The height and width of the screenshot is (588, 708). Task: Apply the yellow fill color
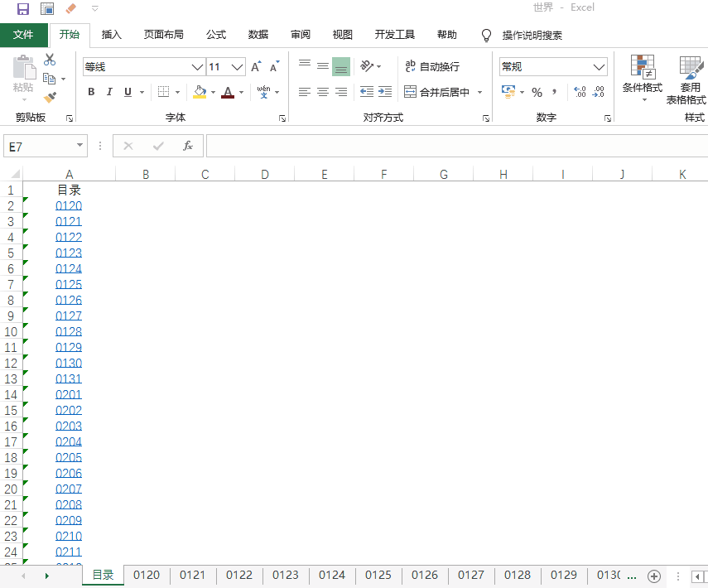click(x=200, y=92)
